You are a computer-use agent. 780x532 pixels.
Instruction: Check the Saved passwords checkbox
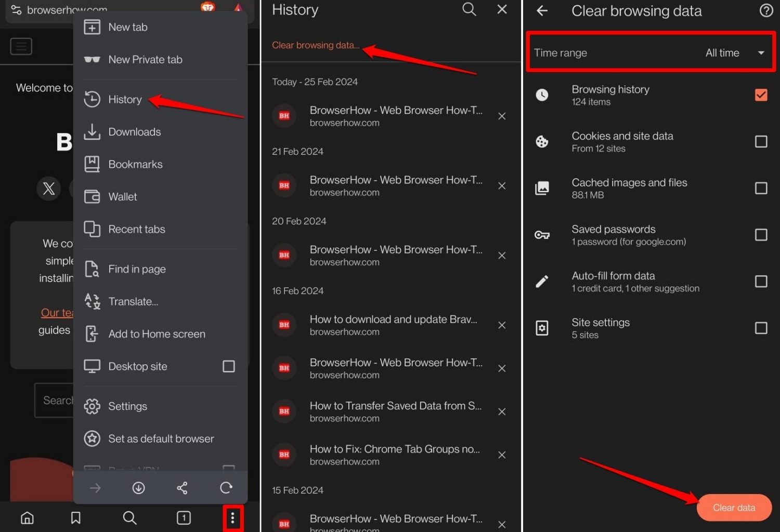click(x=761, y=235)
